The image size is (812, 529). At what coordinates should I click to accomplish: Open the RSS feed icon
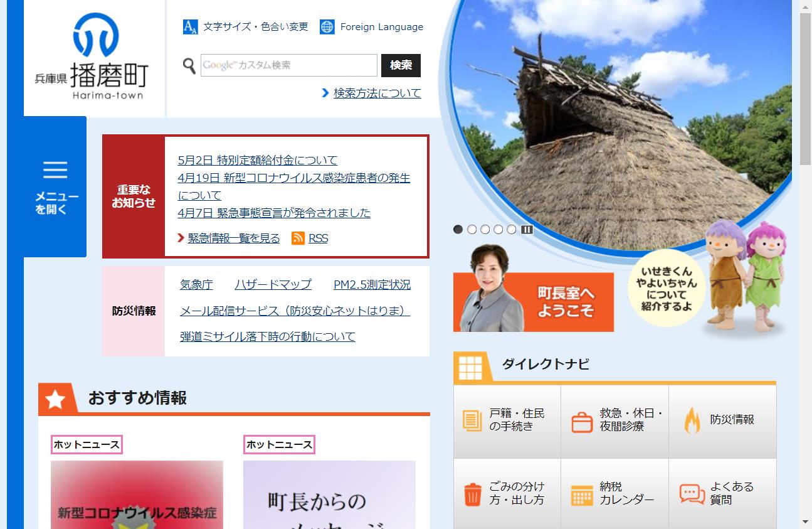point(297,238)
